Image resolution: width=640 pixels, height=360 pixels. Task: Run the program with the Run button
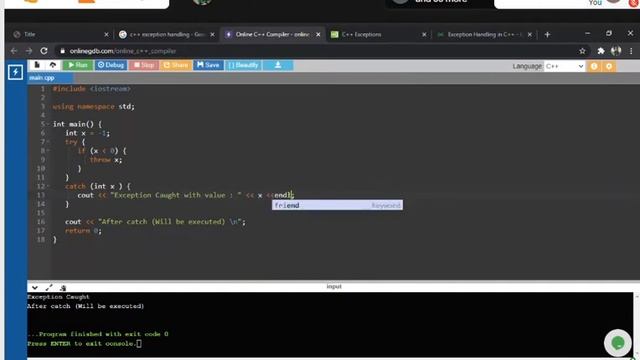click(78, 65)
